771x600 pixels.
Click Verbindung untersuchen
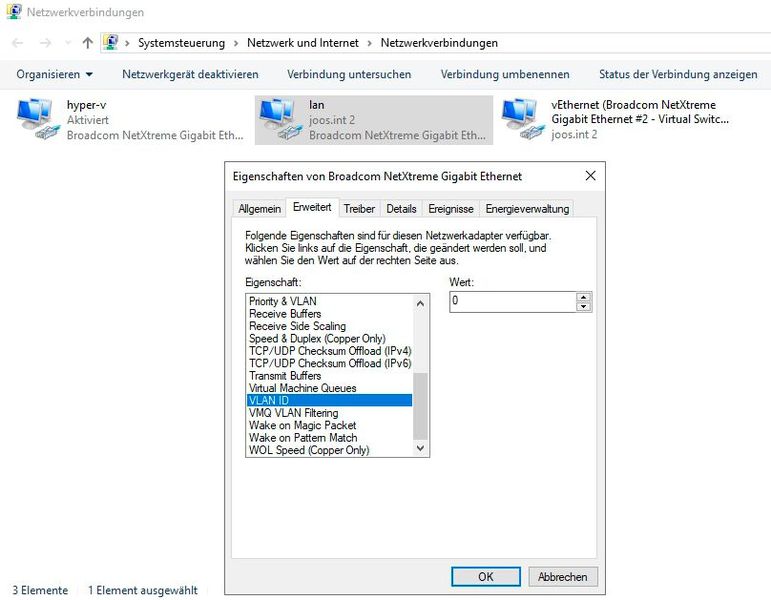[x=349, y=74]
